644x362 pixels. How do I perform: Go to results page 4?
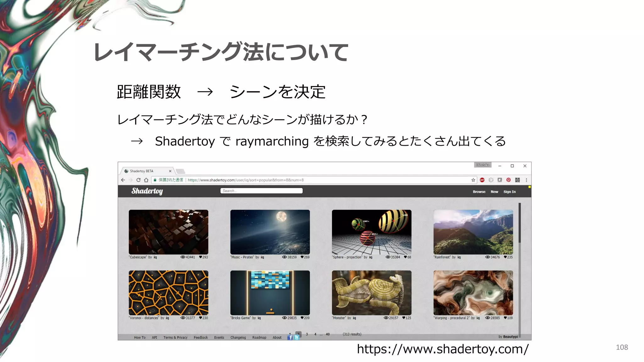[315, 334]
